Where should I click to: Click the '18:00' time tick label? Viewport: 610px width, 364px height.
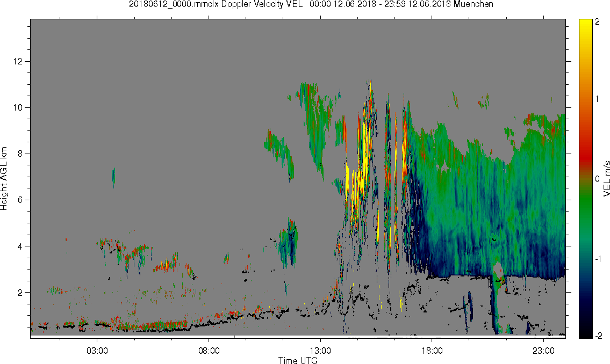coord(432,351)
